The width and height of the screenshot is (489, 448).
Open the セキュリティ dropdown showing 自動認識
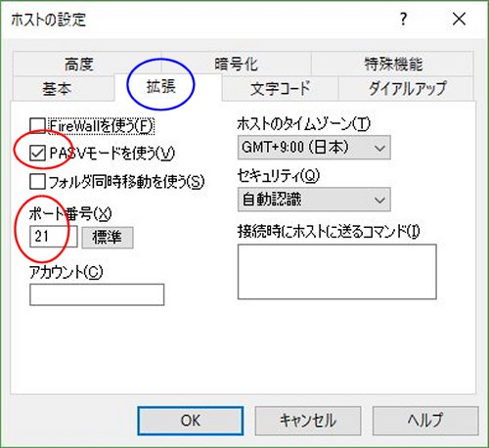(x=314, y=200)
